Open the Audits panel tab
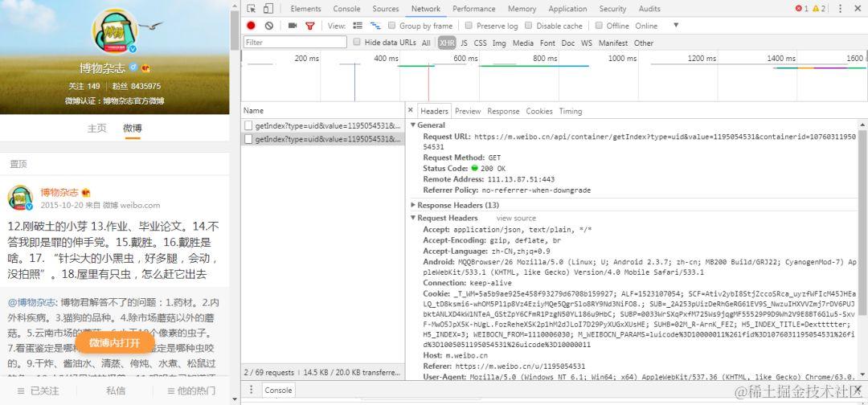Image resolution: width=868 pixels, height=405 pixels. click(649, 9)
